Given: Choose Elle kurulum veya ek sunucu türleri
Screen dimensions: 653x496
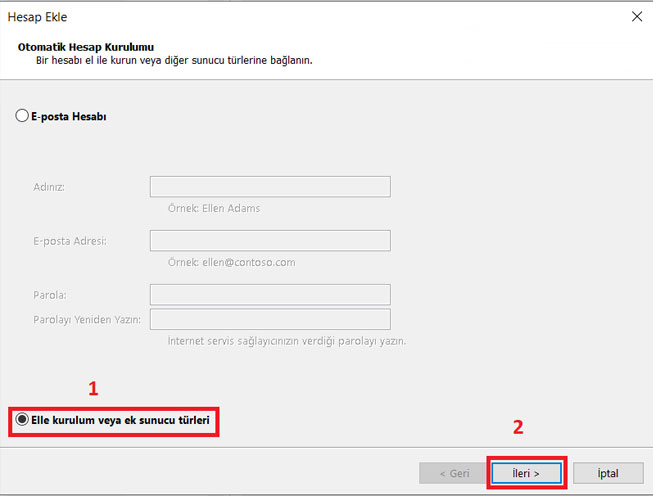Looking at the screenshot, I should point(23,421).
